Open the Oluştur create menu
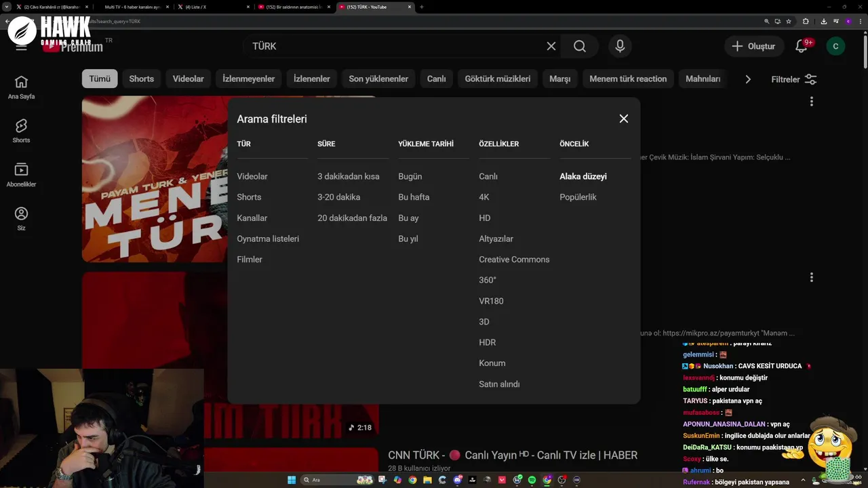Viewport: 868px width, 488px height. [x=753, y=46]
